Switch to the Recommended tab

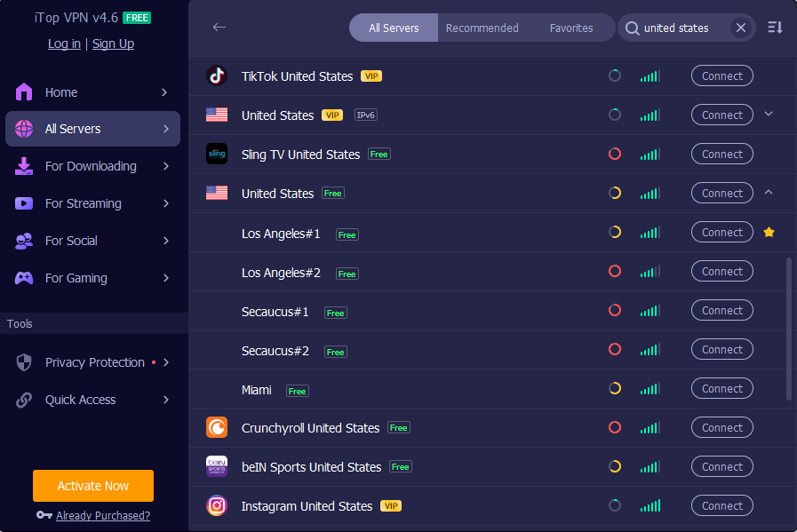coord(482,28)
